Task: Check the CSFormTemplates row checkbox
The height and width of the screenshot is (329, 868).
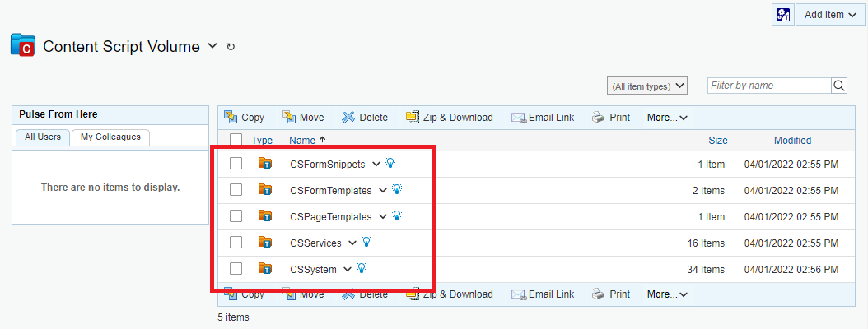Action: point(236,190)
